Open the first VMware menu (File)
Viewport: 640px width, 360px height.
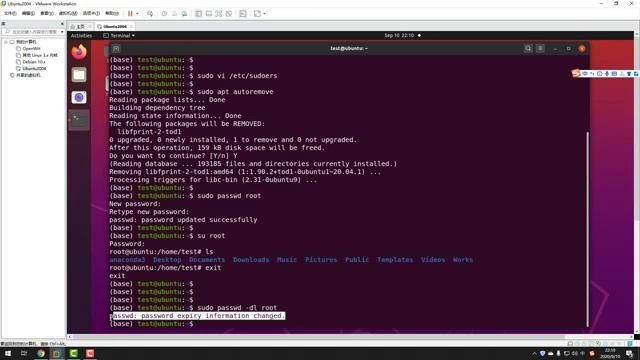[x=10, y=13]
